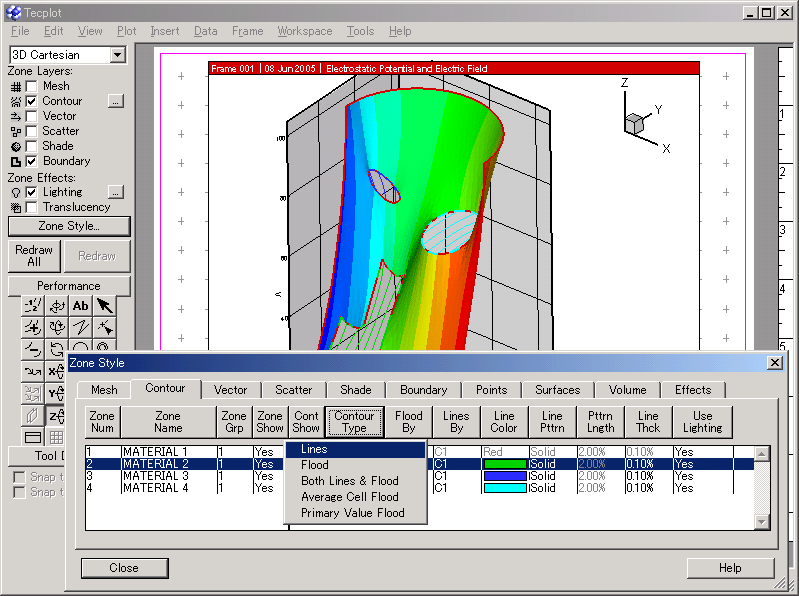Select the MATERIAL 3 zone row
The width and height of the screenshot is (799, 596).
tap(420, 476)
